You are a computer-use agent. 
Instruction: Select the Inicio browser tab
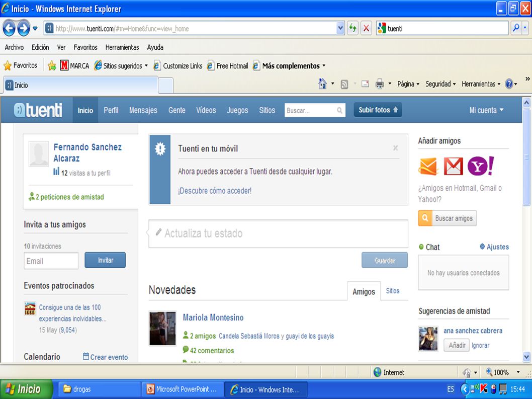point(81,85)
